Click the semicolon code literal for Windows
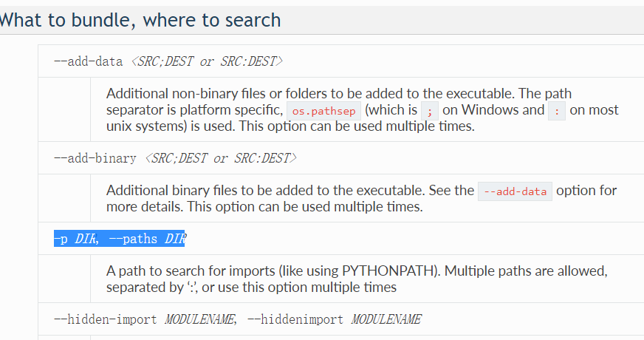 pyautogui.click(x=430, y=111)
